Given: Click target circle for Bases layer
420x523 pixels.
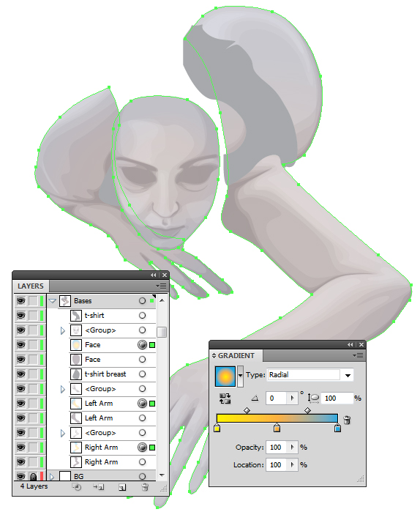Looking at the screenshot, I should tap(142, 301).
